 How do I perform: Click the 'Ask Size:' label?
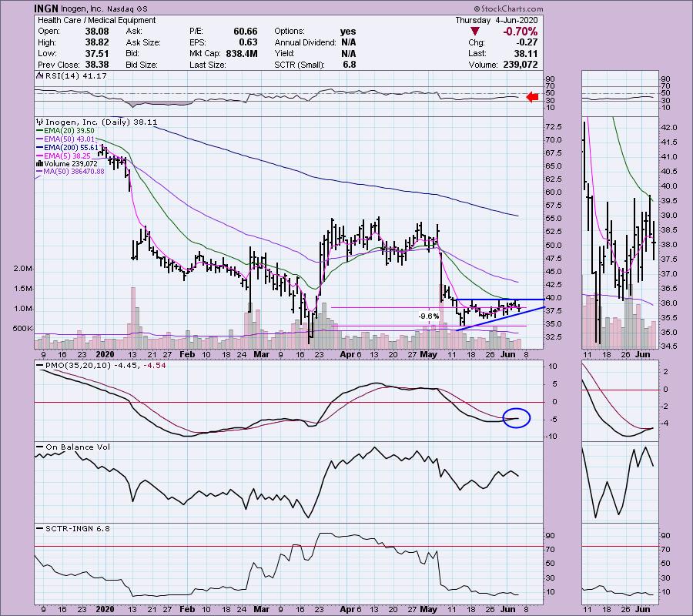coord(143,42)
